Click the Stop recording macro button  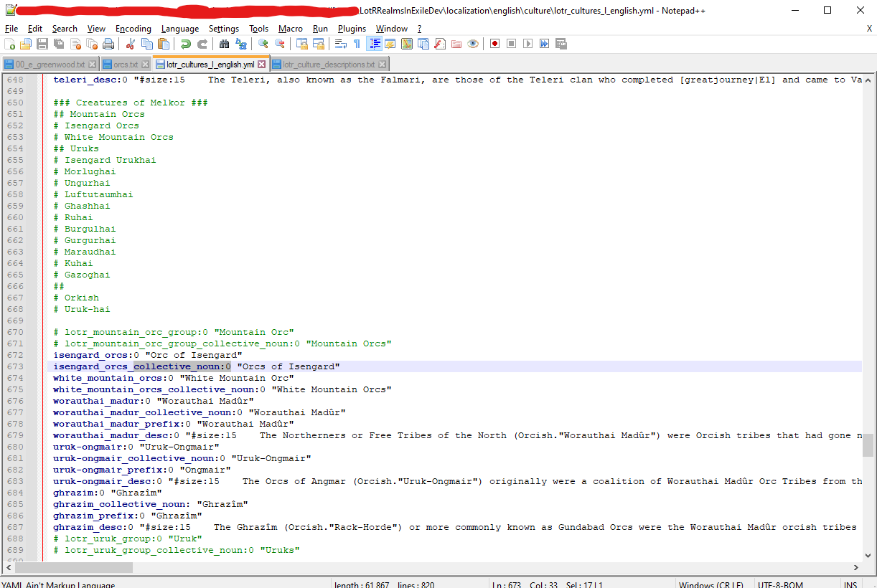(x=511, y=44)
